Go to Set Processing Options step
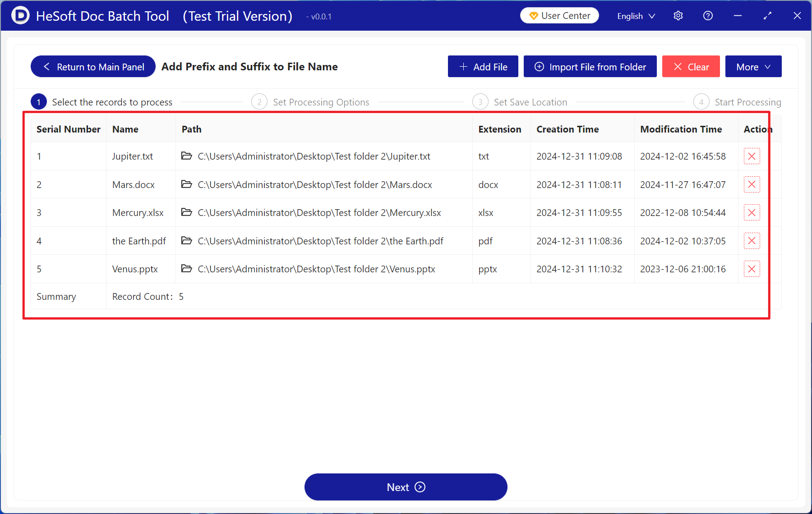The width and height of the screenshot is (812, 514). (x=310, y=102)
